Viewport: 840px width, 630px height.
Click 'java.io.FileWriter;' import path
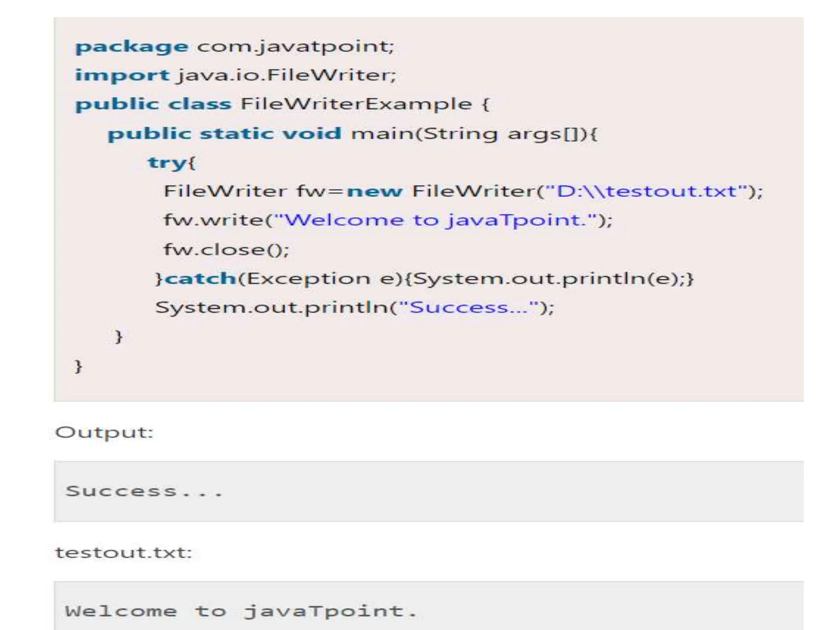[287, 75]
